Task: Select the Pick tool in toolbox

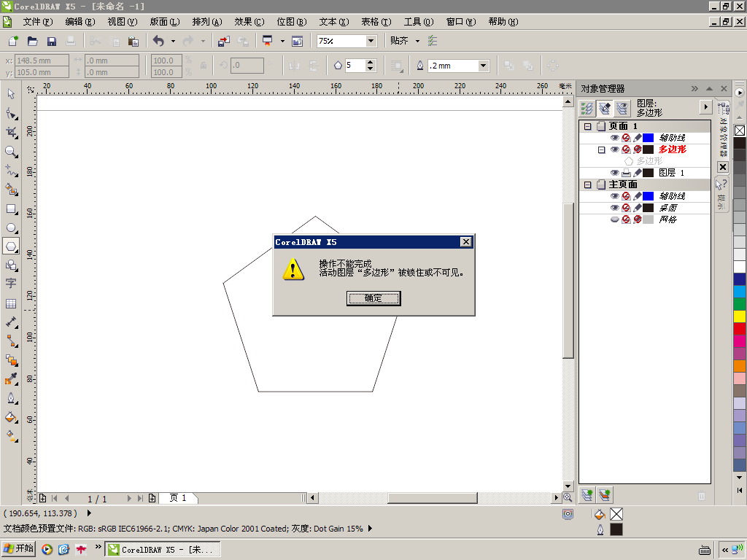Action: tap(11, 94)
